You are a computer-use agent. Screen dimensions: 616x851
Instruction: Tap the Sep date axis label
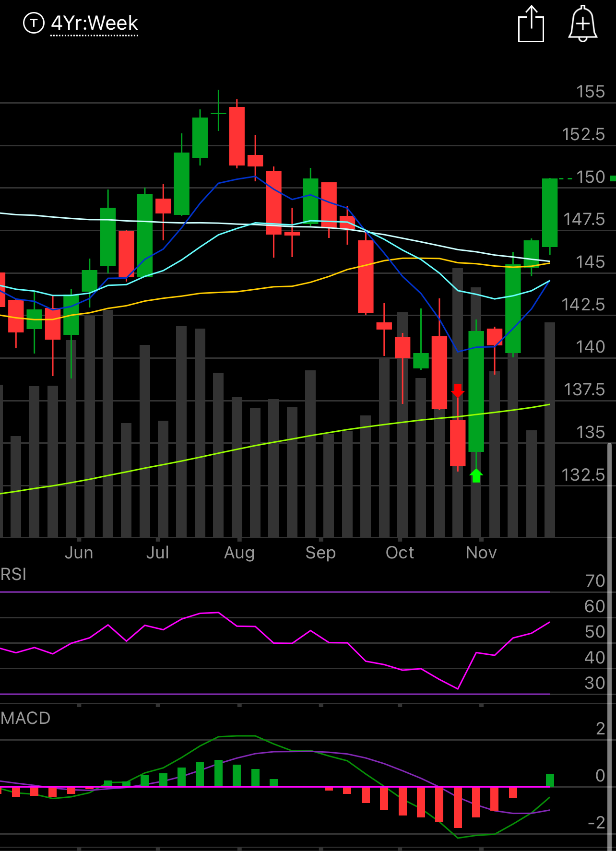point(320,553)
